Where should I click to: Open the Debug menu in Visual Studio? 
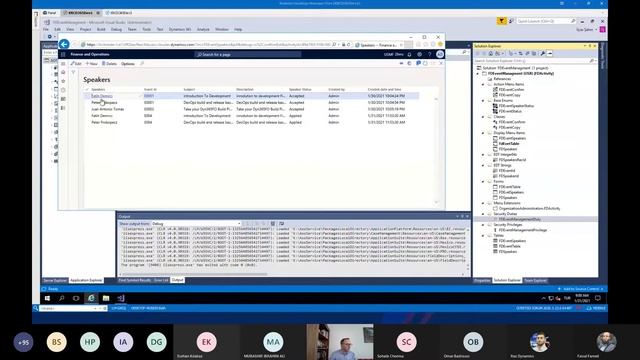(116, 29)
